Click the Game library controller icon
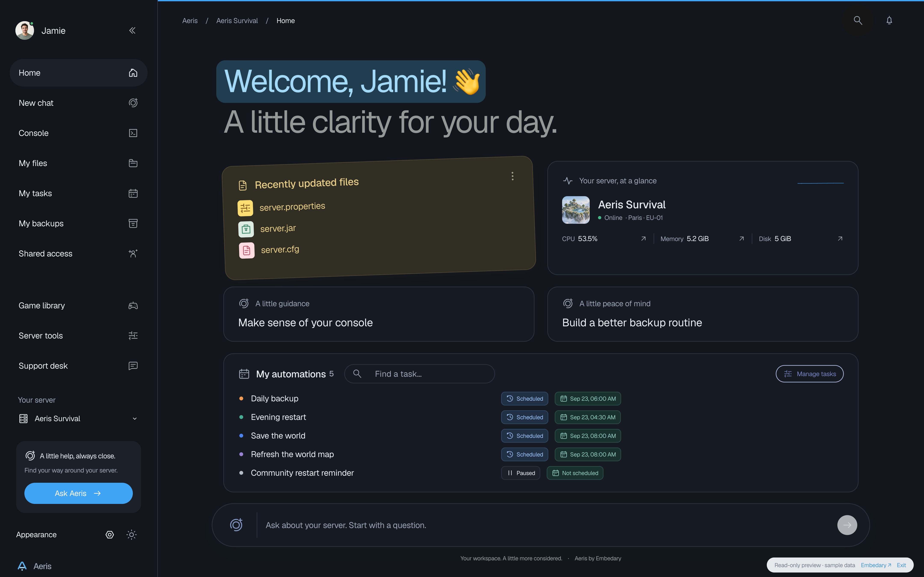This screenshot has height=577, width=924. pos(133,306)
